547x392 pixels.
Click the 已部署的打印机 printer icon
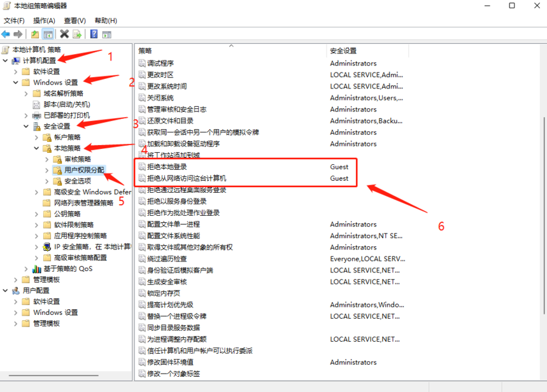(37, 115)
